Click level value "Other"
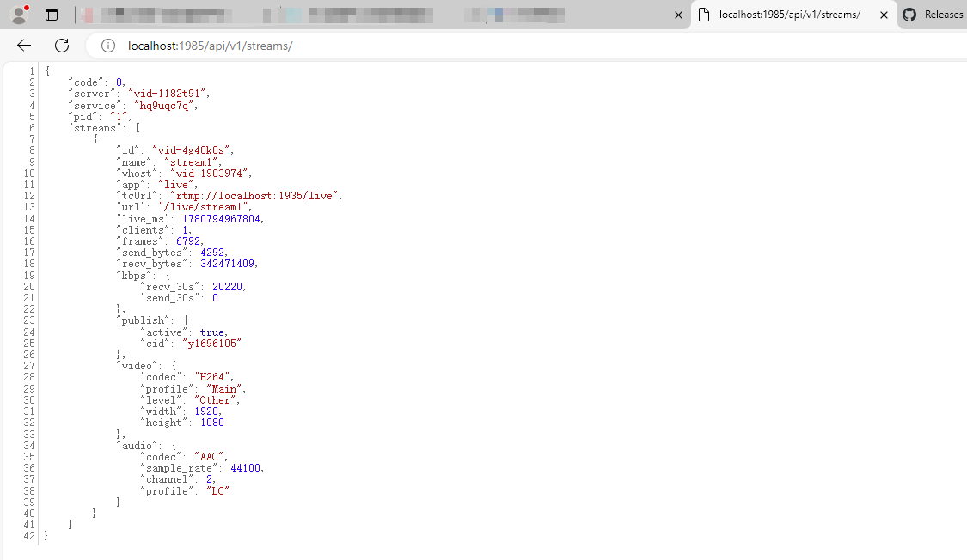 point(215,400)
